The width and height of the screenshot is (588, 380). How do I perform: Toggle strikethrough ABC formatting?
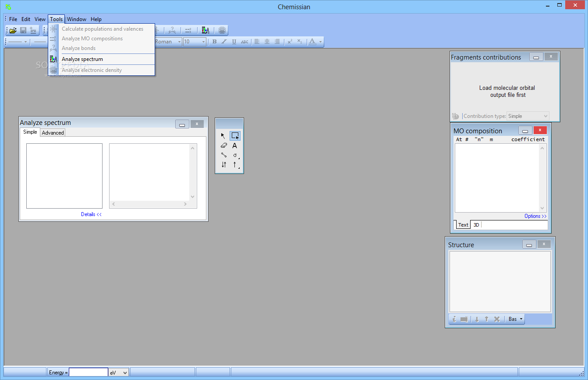(244, 42)
